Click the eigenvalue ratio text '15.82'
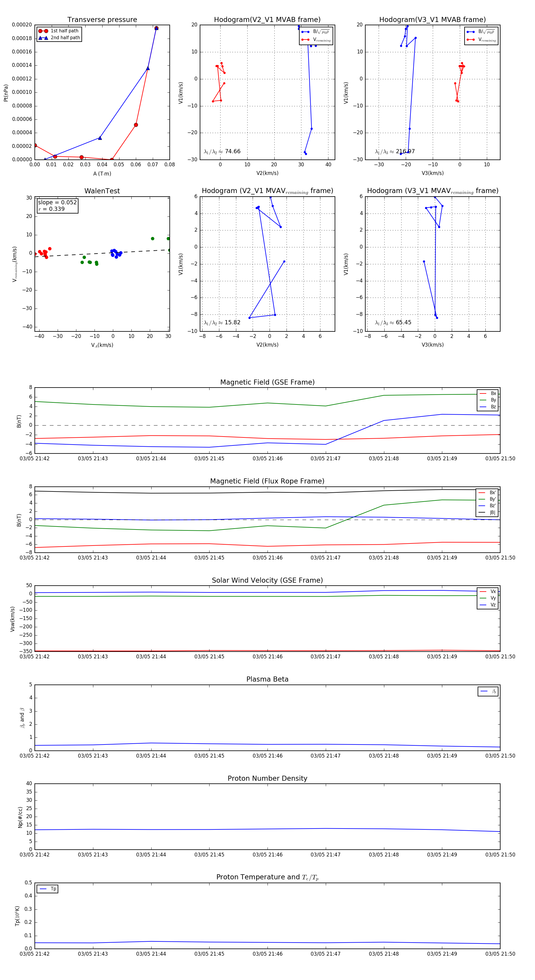This screenshot has width=535, height=980. pyautogui.click(x=232, y=323)
